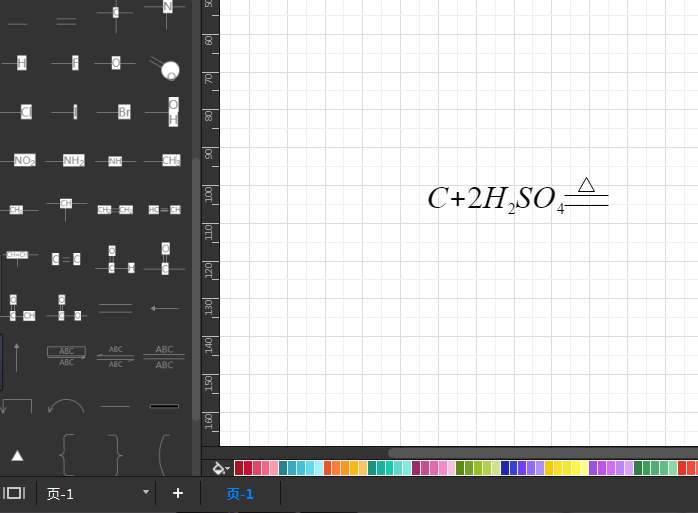
Task: Select the curved arrow shape
Action: coord(66,406)
